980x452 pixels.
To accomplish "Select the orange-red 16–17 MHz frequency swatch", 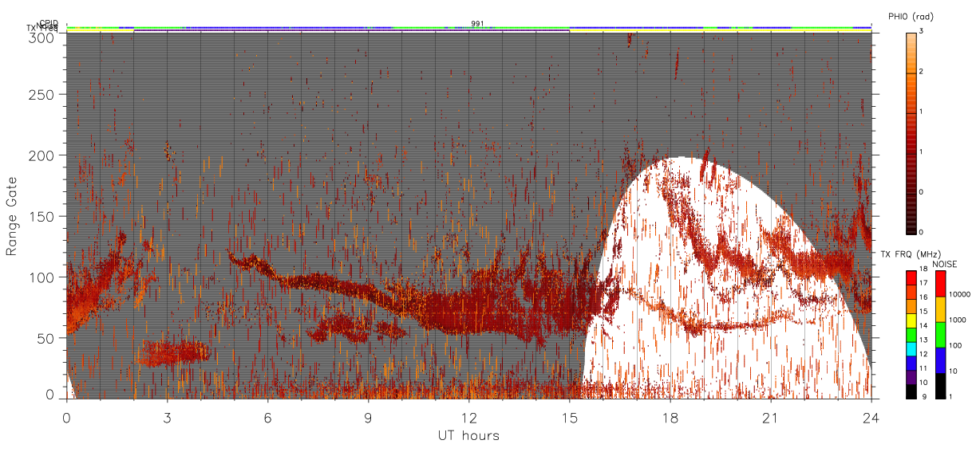I will click(x=911, y=292).
